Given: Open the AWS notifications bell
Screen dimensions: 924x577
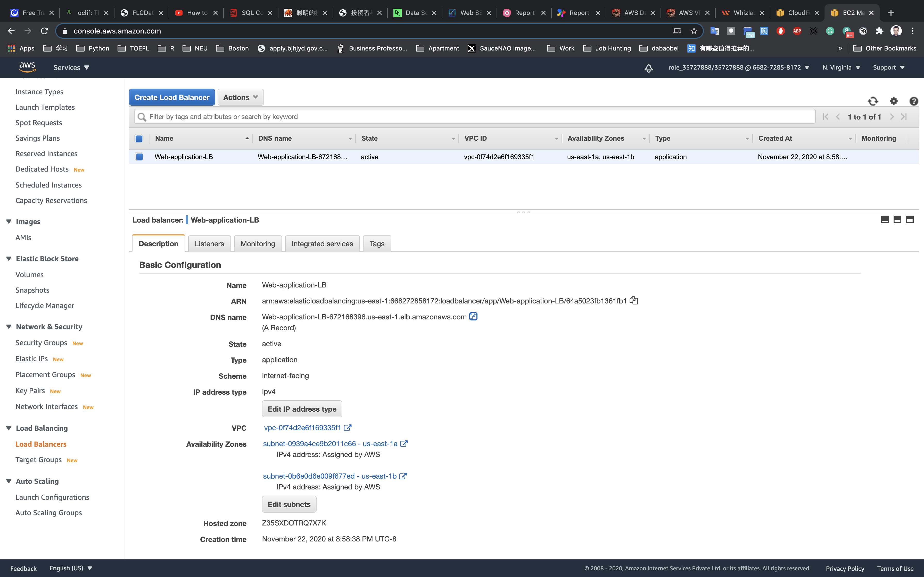Looking at the screenshot, I should click(x=648, y=68).
